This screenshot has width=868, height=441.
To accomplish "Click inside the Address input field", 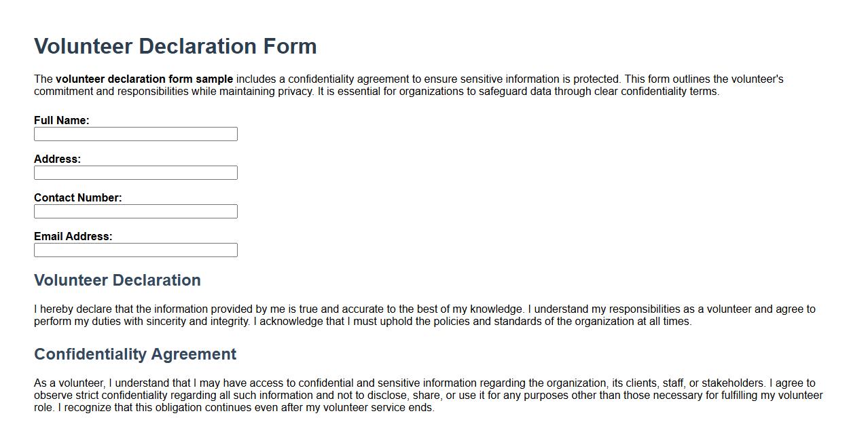I will coord(135,172).
